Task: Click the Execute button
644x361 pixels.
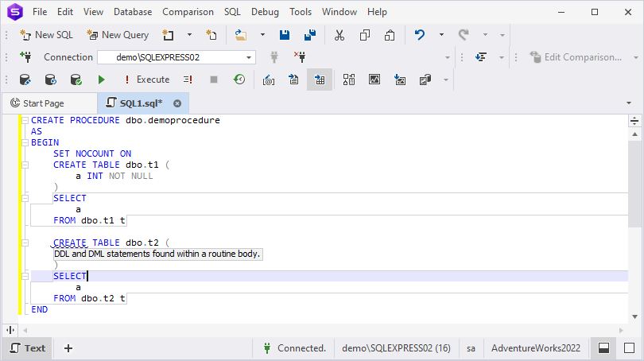Action: pos(146,80)
